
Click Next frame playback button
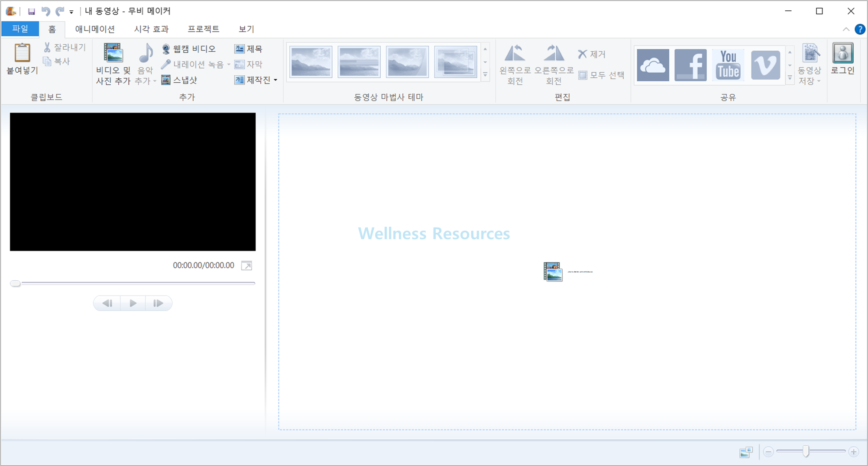click(159, 303)
